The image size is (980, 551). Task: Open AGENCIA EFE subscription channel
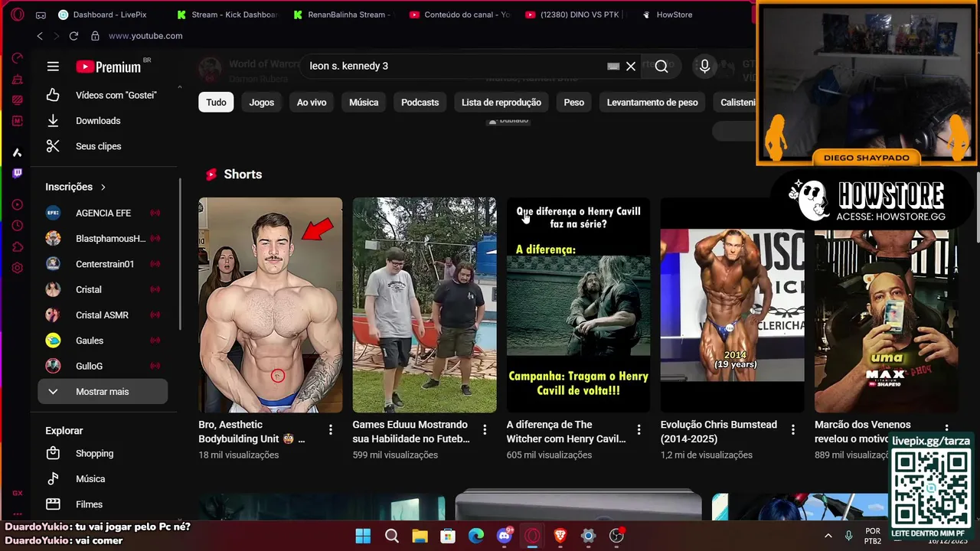103,213
